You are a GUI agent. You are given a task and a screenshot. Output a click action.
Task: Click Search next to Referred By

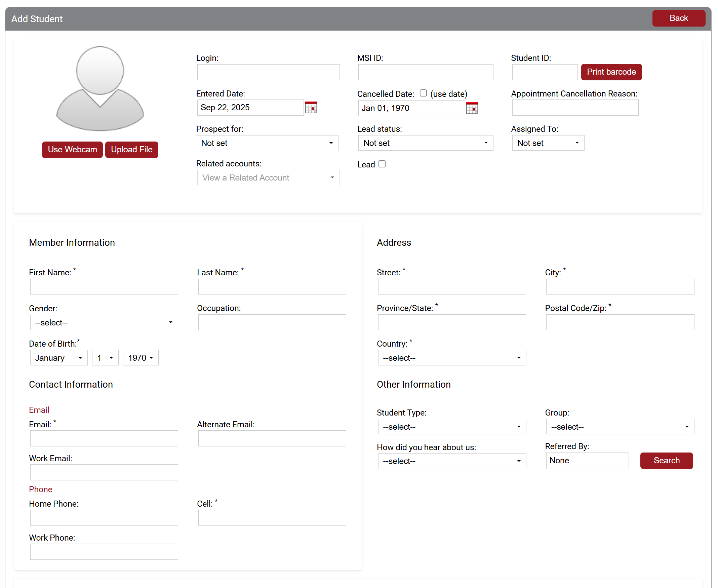click(x=666, y=461)
